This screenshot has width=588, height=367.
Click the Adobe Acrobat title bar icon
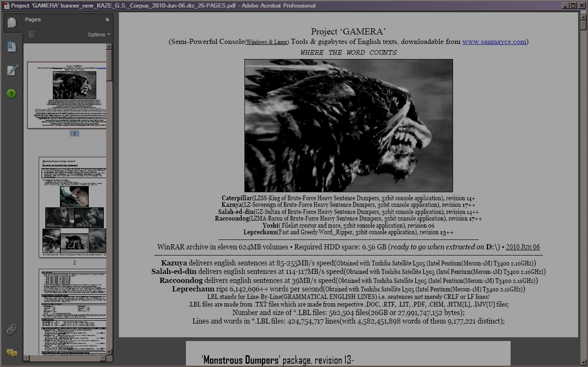click(6, 6)
